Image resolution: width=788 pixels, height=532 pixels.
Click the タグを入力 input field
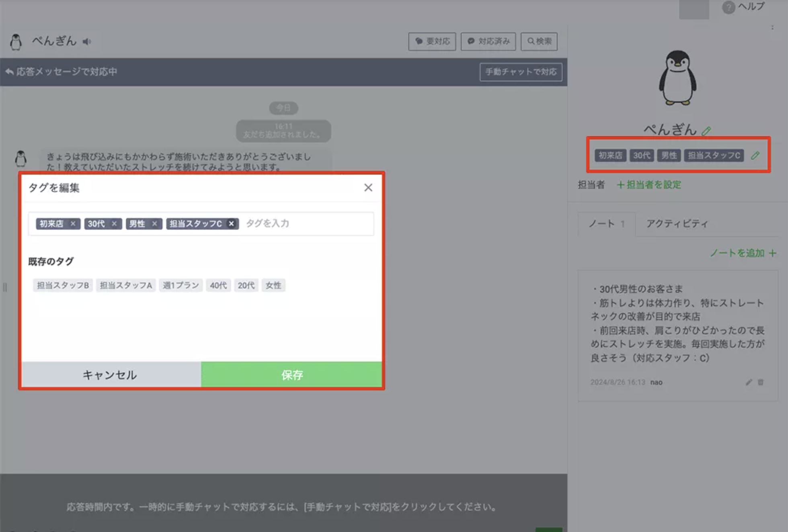pos(273,224)
